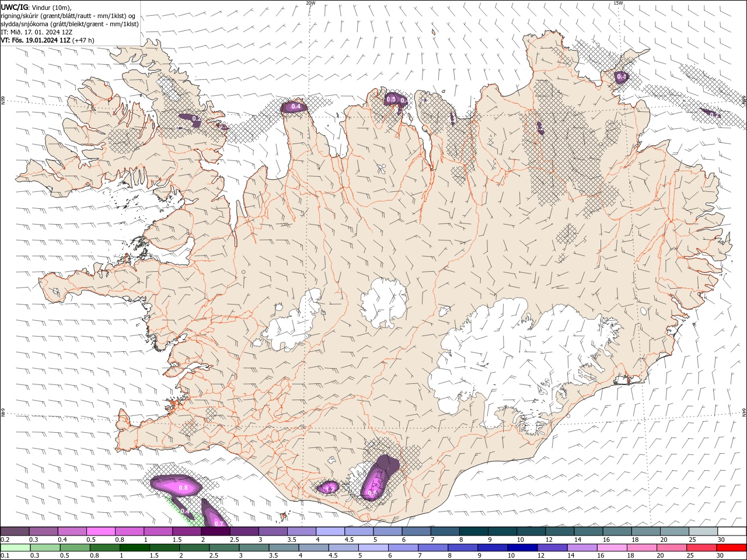This screenshot has height=560, width=747.
Task: Pick the light pink 16 swatch in rain scale
Action: 611,548
